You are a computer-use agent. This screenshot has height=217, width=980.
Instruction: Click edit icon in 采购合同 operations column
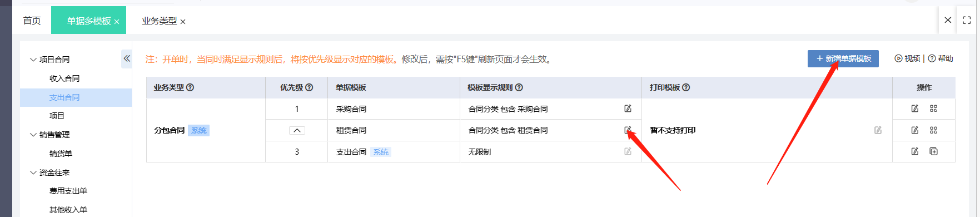(915, 108)
